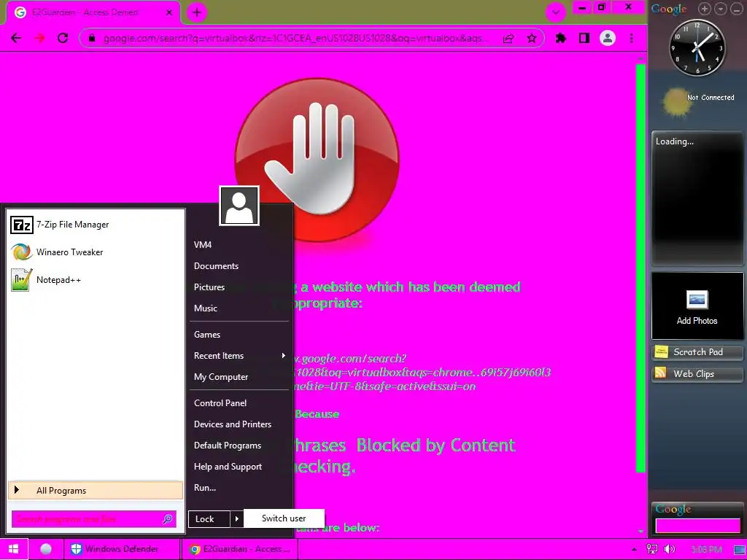Click the Lock button

click(209, 519)
